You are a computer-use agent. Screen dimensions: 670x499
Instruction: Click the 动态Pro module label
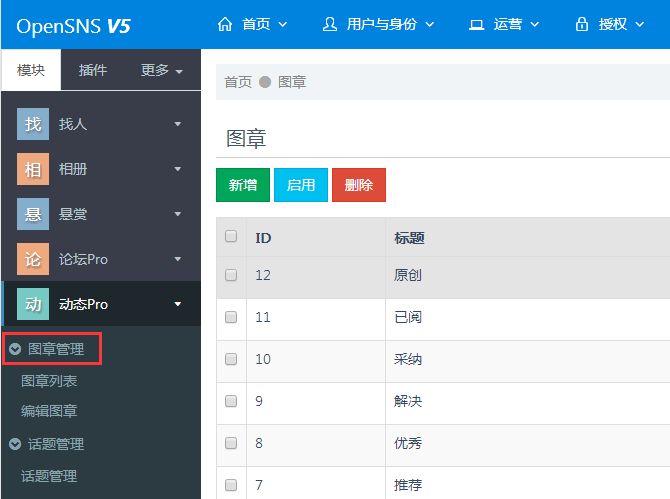click(83, 304)
